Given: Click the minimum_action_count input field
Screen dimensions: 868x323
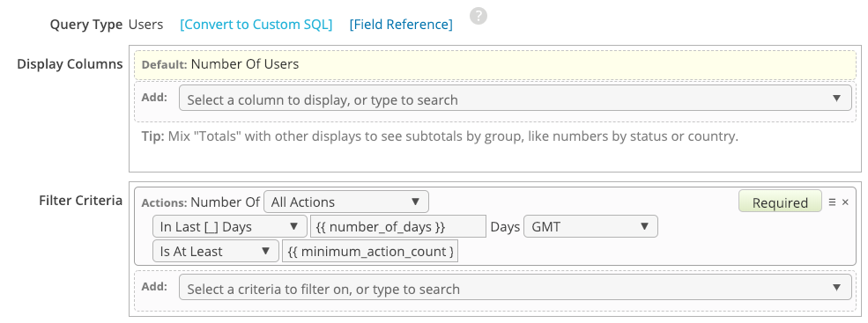Looking at the screenshot, I should coord(370,251).
